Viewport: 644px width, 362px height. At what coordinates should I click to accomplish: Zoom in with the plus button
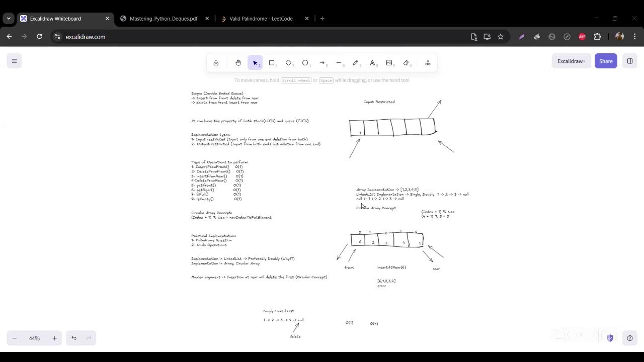point(54,338)
